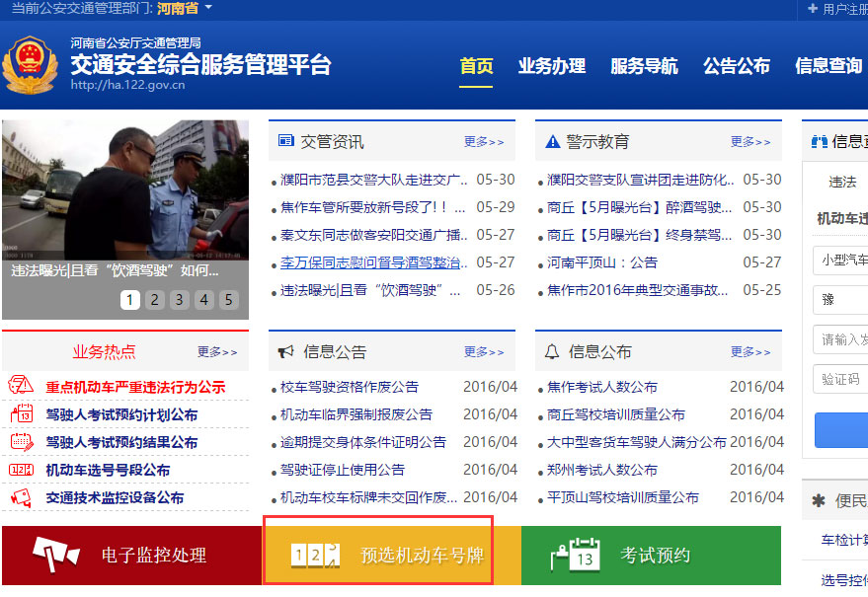Click the number plate icon for 预选机动车号牌

(316, 556)
